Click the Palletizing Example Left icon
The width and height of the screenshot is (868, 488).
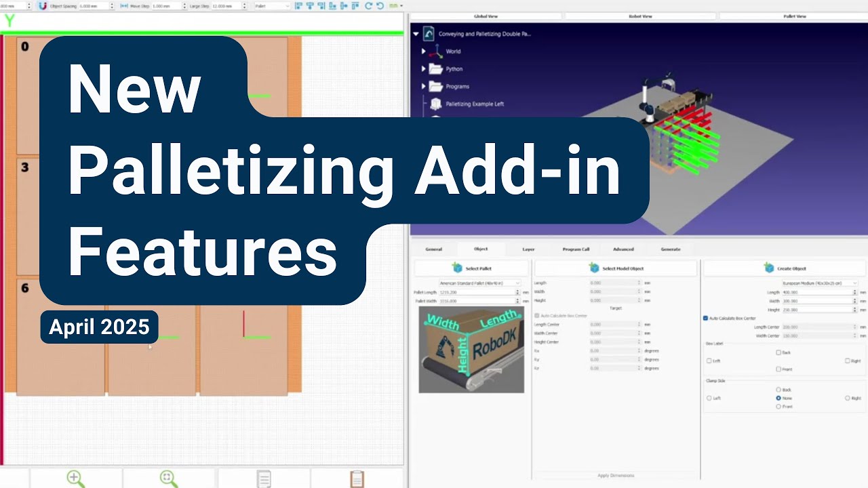point(436,104)
